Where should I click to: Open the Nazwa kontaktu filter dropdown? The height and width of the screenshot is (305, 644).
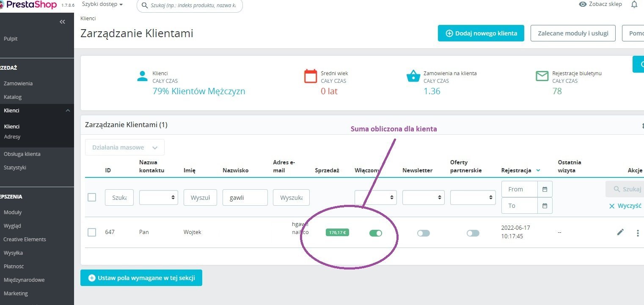pos(159,197)
